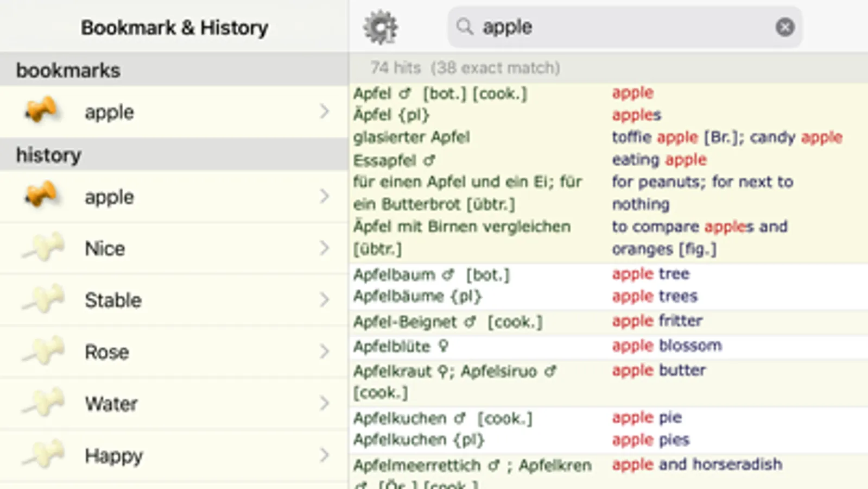Viewport: 868px width, 489px height.
Task: Select Stable from the history list
Action: click(113, 300)
